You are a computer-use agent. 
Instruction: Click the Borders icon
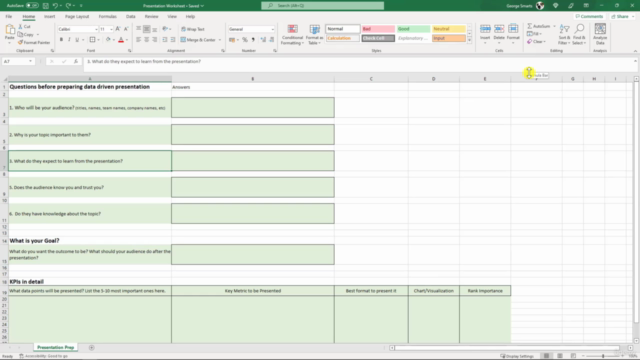tap(92, 40)
